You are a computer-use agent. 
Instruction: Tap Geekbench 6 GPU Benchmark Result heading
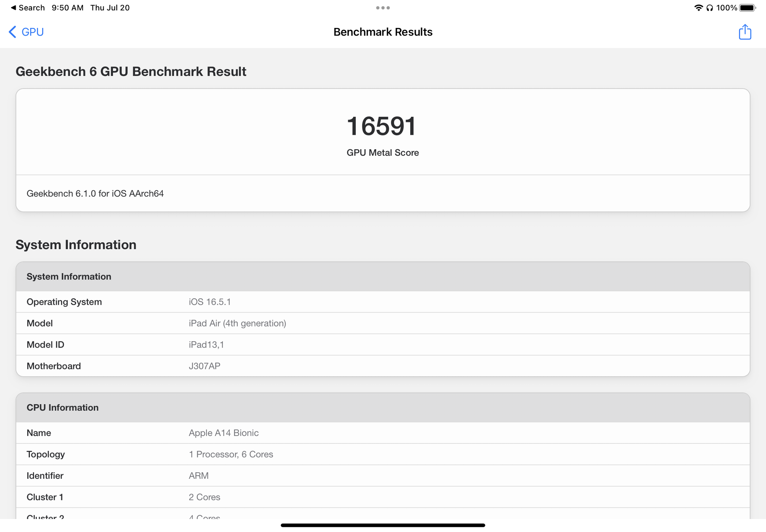point(131,72)
